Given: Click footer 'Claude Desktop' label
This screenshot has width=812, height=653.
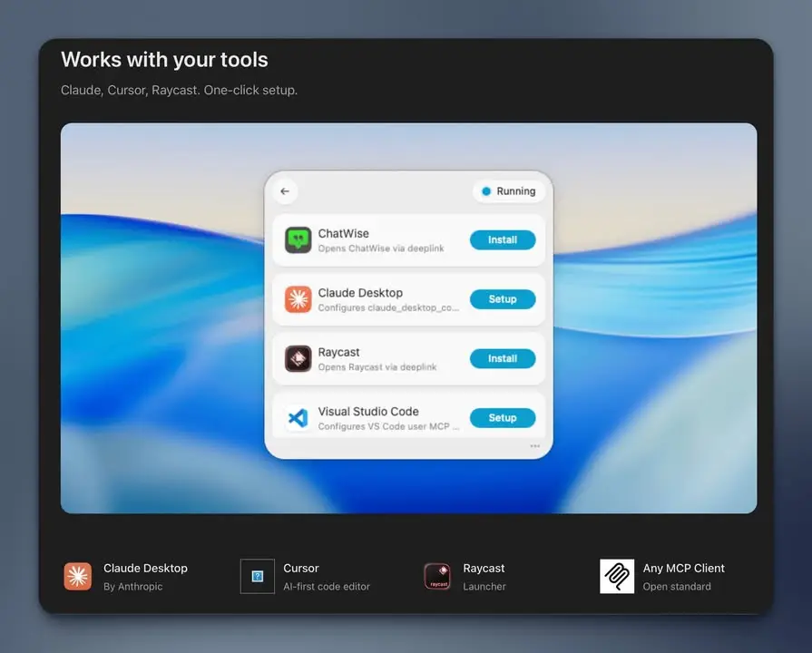Looking at the screenshot, I should [x=145, y=568].
